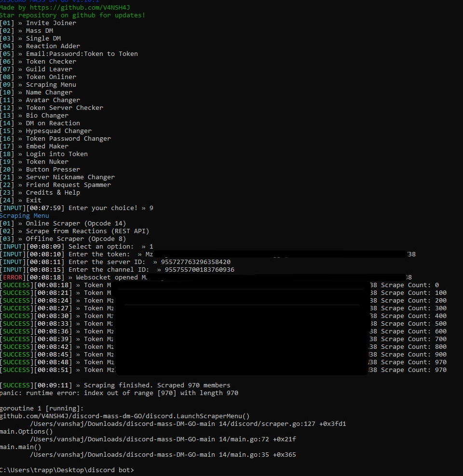Screen dimensions: 463x476
Task: Click "Scraping Menu" on the line numbered 09
Action: [x=51, y=84]
